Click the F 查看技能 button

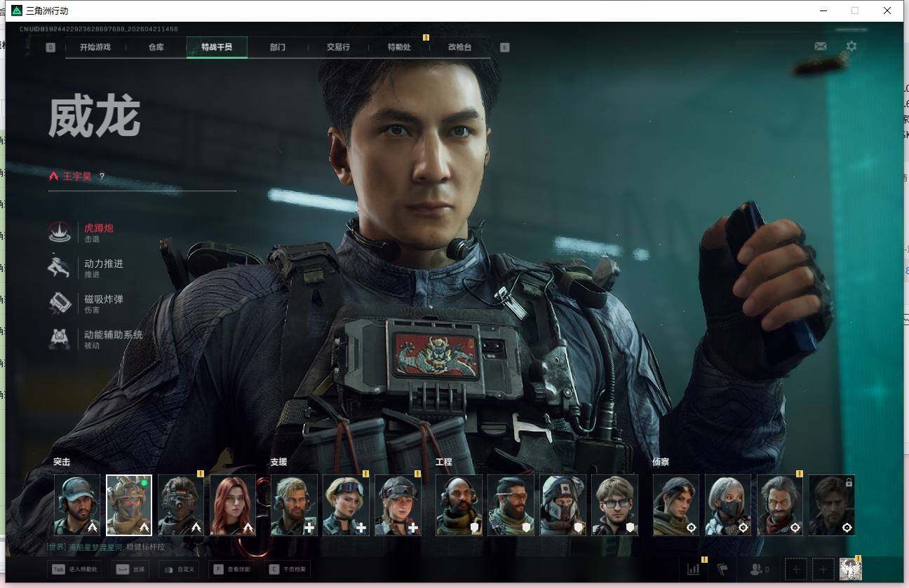tap(232, 569)
